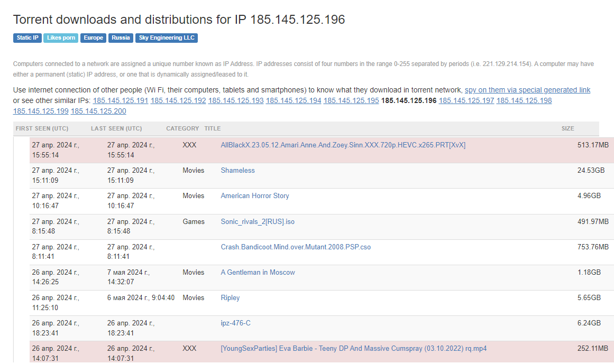Go to IP 185.145.125.193
The width and height of the screenshot is (614, 364).
[x=236, y=100]
